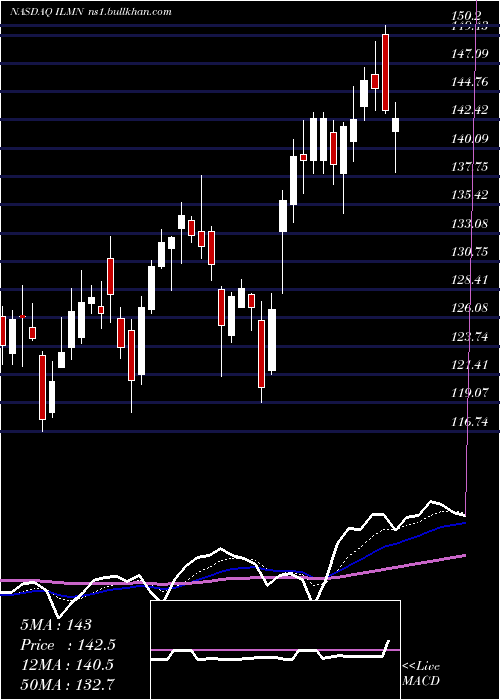The height and width of the screenshot is (700, 500).
Task: Click the 12MA : 140.5 readout
Action: [67, 665]
